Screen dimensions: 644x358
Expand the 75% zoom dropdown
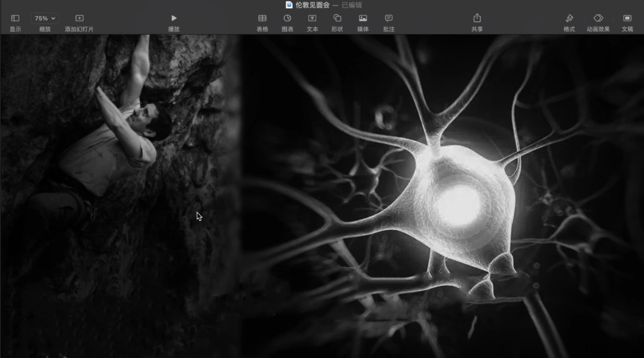(x=45, y=19)
